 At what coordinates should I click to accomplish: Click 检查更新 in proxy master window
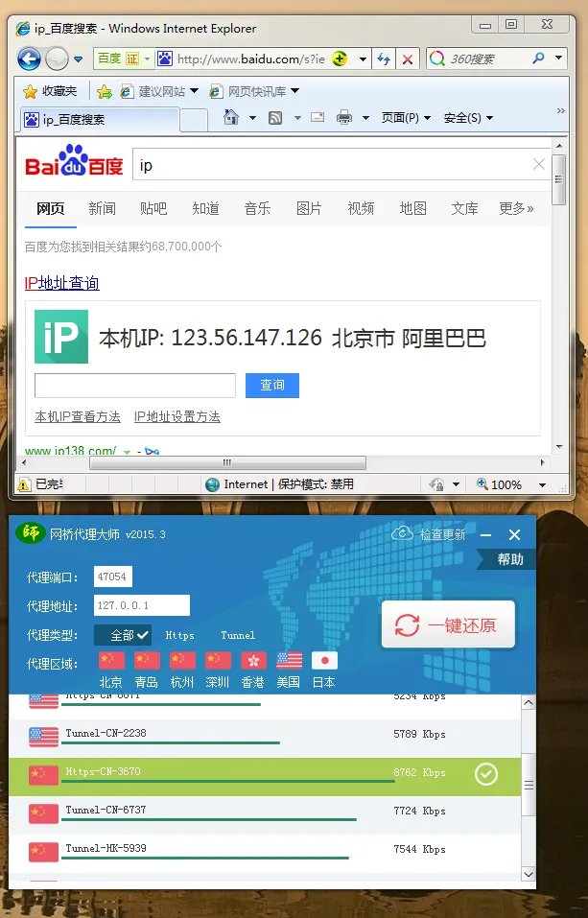[430, 534]
